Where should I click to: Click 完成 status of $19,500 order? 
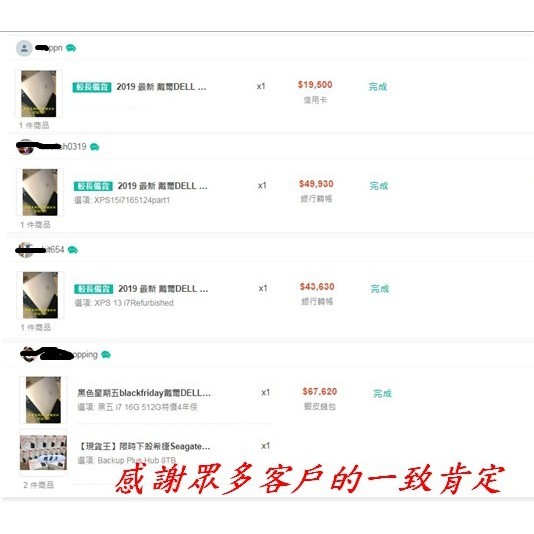378,87
